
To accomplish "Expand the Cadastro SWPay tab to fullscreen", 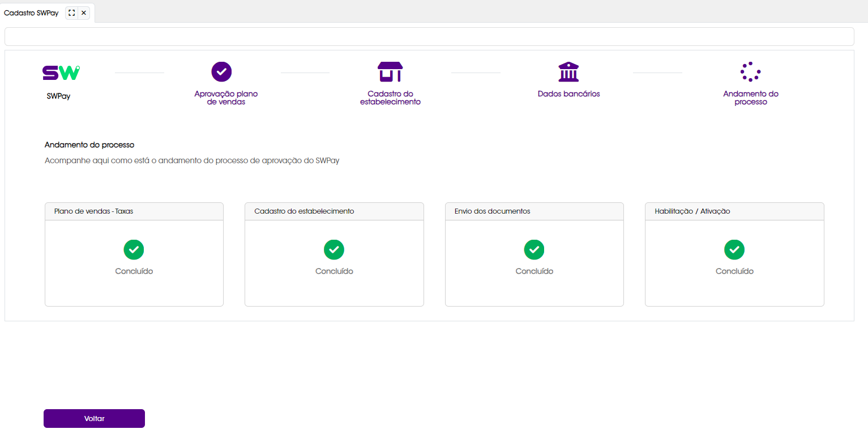I will tap(72, 12).
